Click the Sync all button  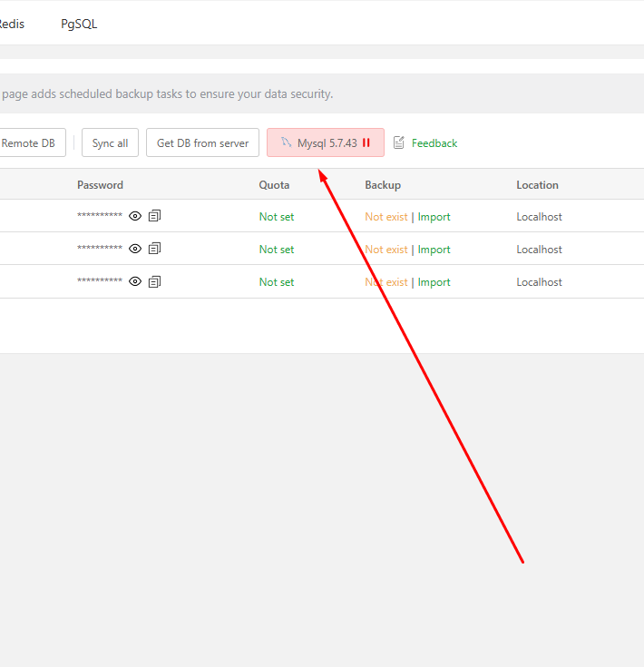[x=110, y=142]
